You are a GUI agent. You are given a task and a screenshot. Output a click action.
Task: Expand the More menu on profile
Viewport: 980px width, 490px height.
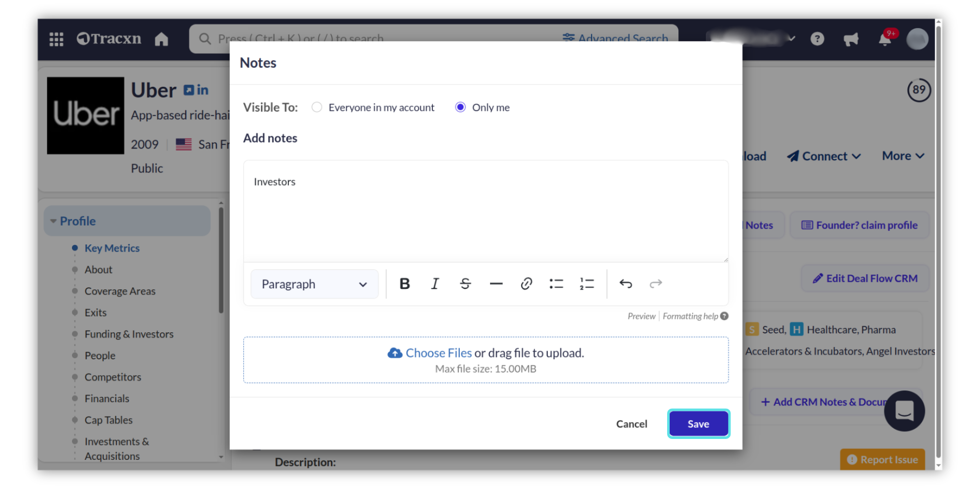pos(903,156)
